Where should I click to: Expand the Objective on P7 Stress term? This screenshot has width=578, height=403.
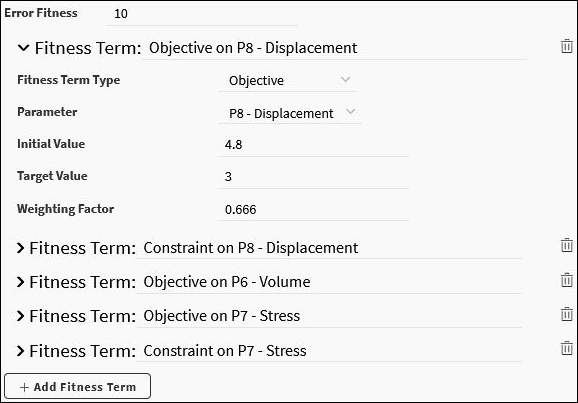[x=20, y=316]
